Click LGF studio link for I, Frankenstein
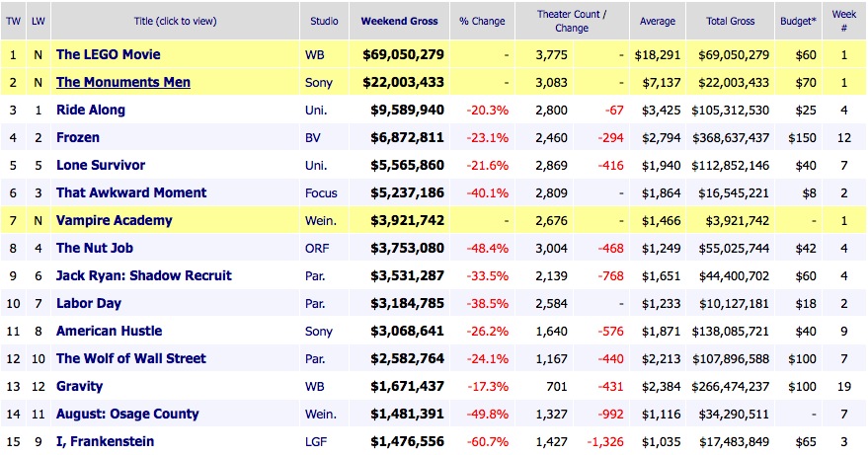Viewport: 868px width, 455px height. coord(315,441)
